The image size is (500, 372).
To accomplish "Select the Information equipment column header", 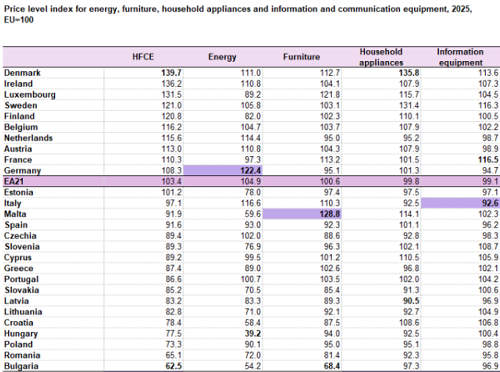I will 460,57.
